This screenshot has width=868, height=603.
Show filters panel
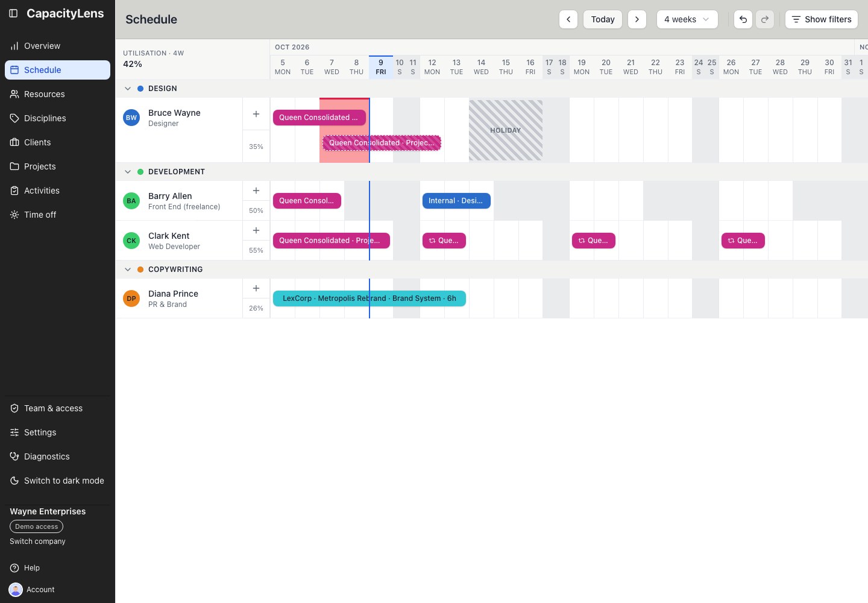[822, 19]
